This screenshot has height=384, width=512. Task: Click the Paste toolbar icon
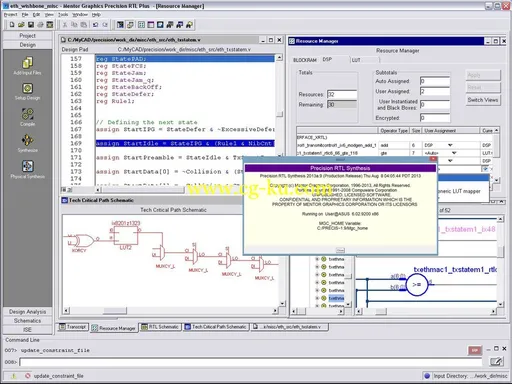84,25
